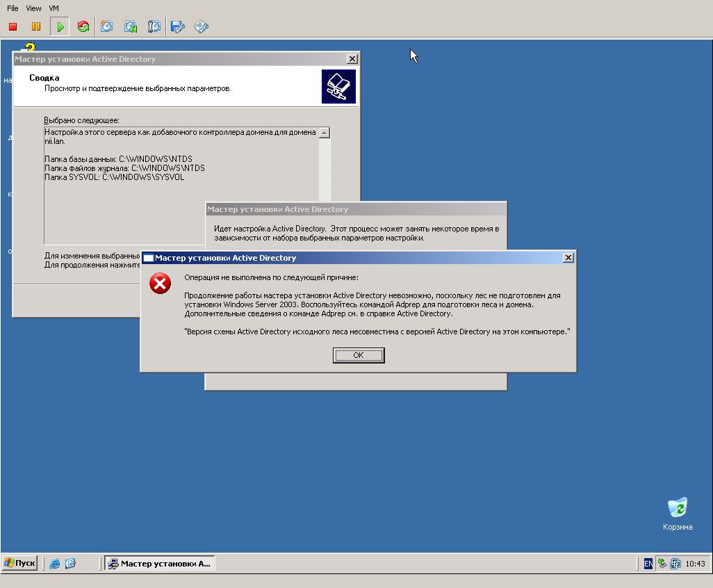Click the 'Идет настройка Active Directory' progress text

[356, 234]
